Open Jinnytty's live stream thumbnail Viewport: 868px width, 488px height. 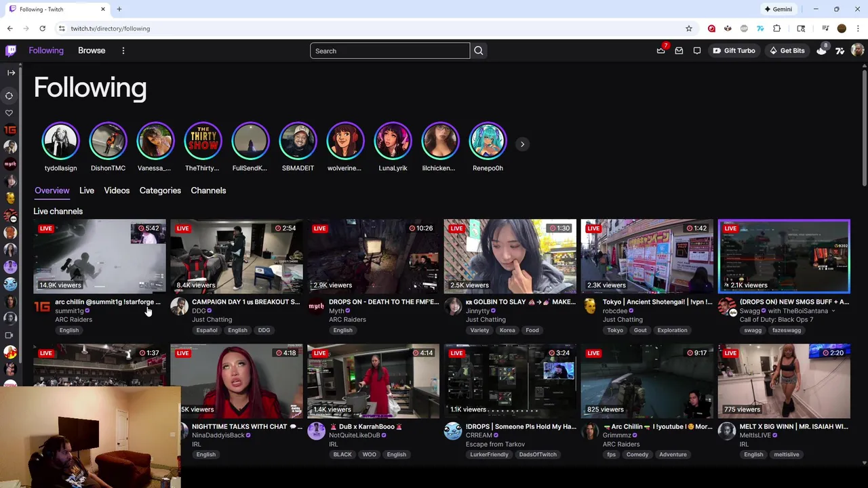tap(510, 256)
